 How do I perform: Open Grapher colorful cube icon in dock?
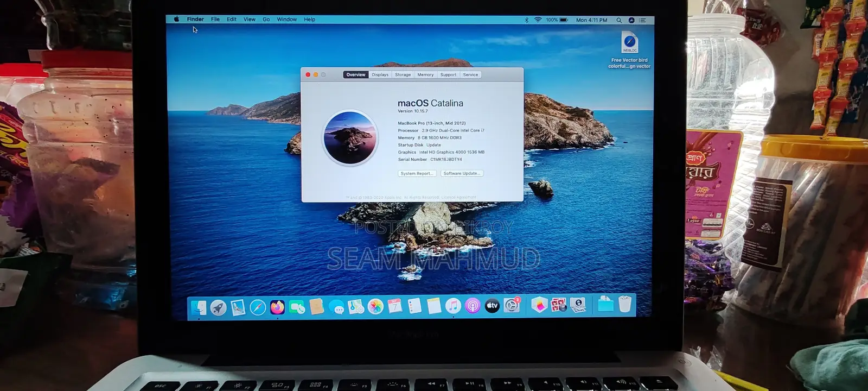point(539,305)
